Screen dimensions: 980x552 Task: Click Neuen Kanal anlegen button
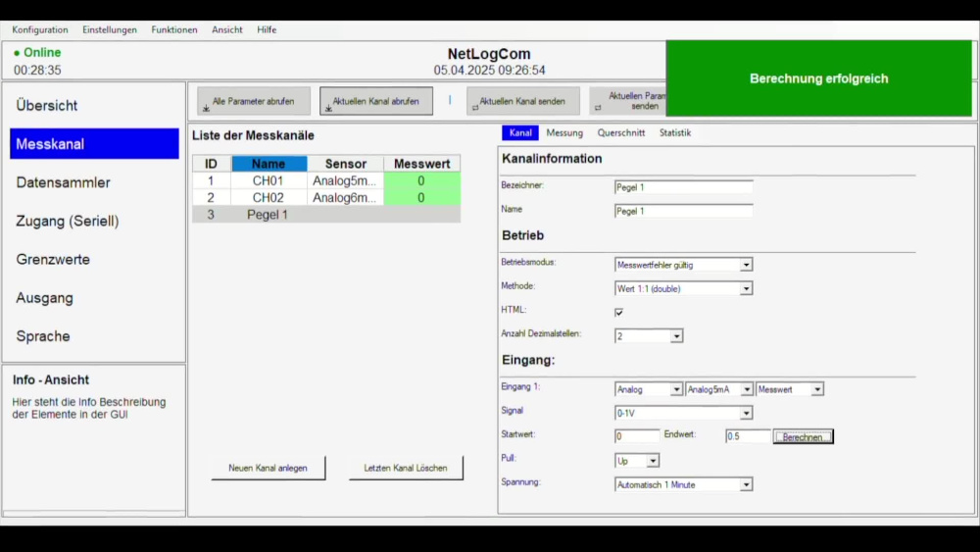[x=269, y=468]
